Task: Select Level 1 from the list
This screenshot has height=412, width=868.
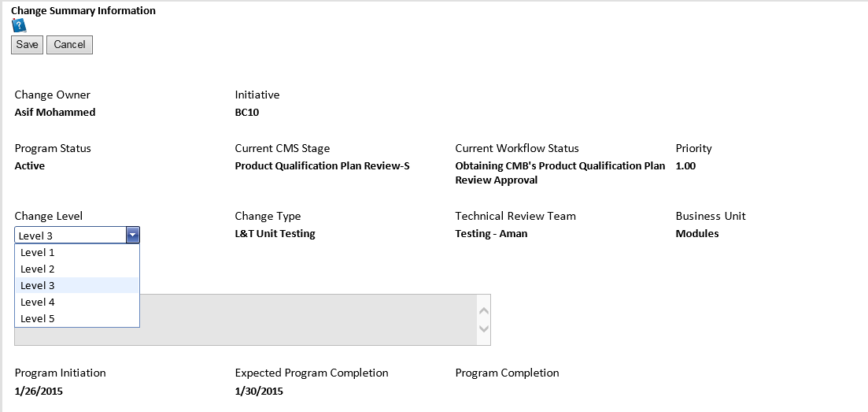Action: (38, 253)
